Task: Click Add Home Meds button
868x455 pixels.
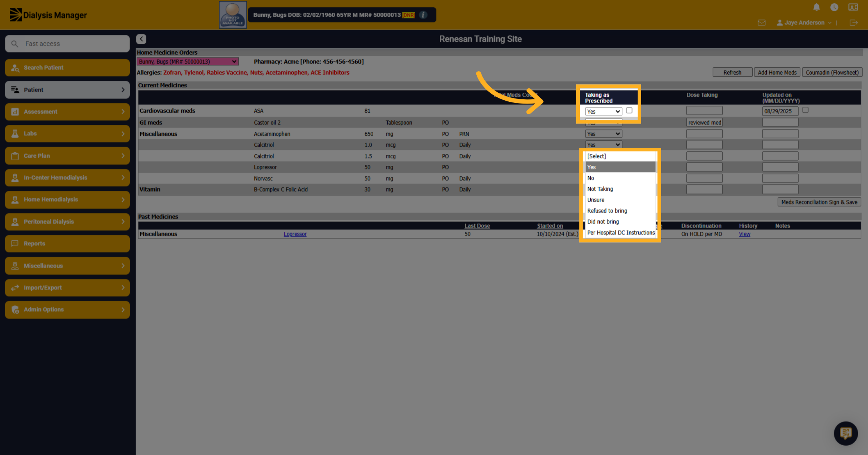Action: tap(777, 72)
